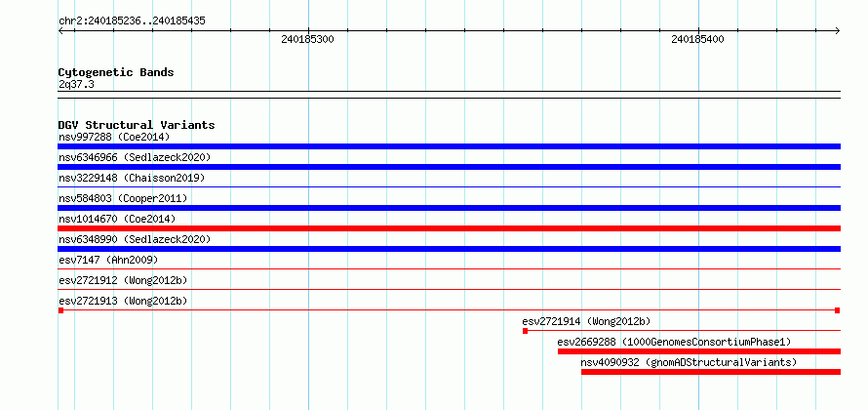
Task: Select the blue nsv6348990 variant bar
Action: pos(449,249)
